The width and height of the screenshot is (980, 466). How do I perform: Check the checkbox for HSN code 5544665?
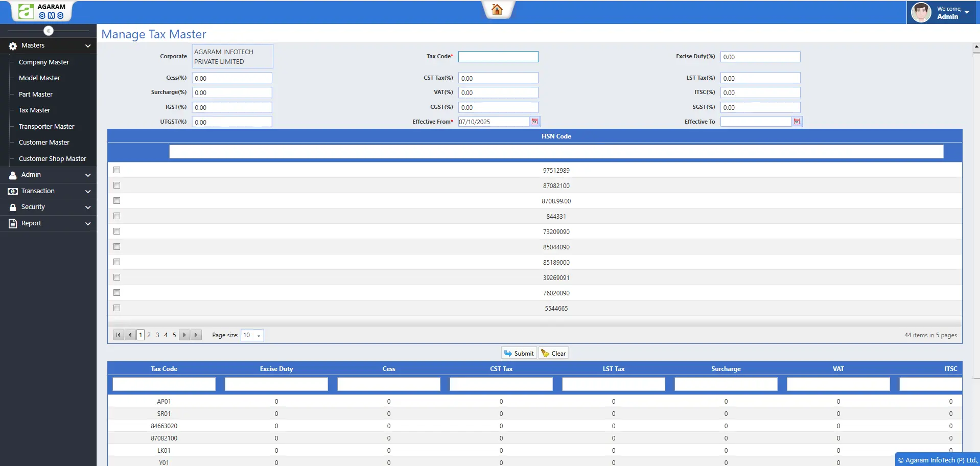[x=116, y=308]
